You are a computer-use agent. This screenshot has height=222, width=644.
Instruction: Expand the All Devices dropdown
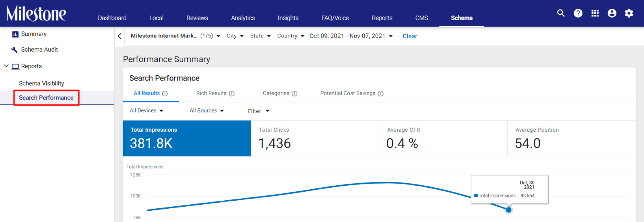pos(147,110)
